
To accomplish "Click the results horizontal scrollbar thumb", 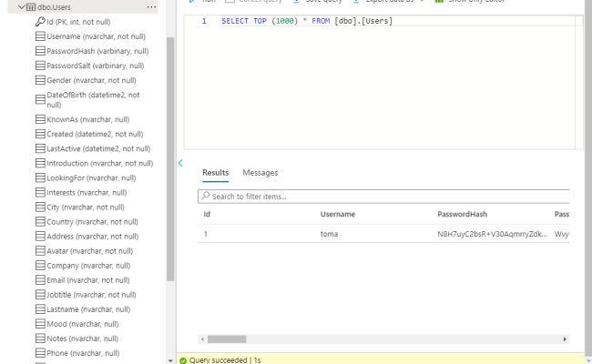I will tap(227, 339).
